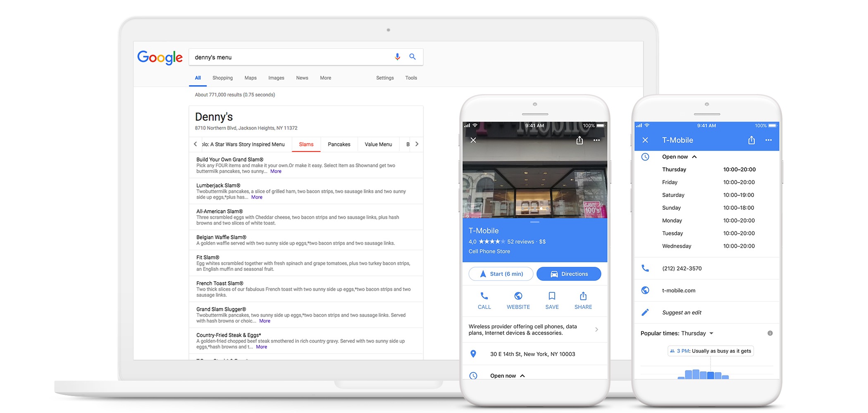Switch to the Images search tab
Image resolution: width=868 pixels, height=413 pixels.
(276, 78)
